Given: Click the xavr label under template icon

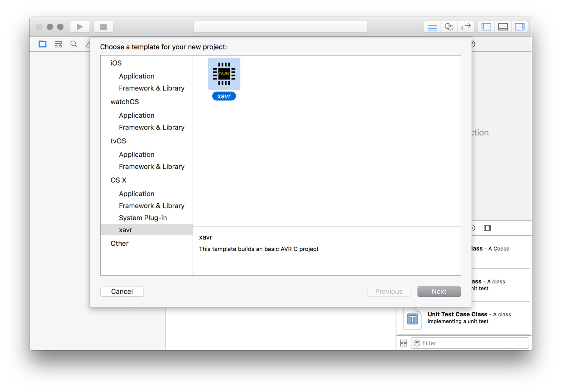Looking at the screenshot, I should click(x=224, y=96).
